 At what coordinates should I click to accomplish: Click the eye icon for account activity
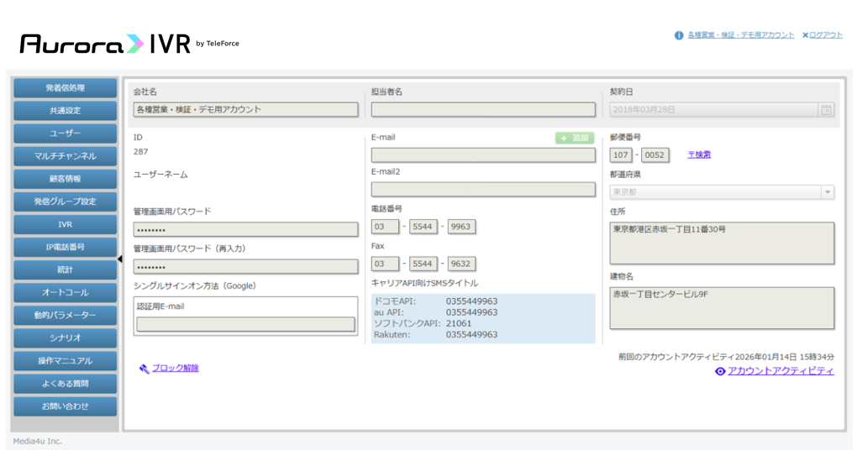click(719, 371)
